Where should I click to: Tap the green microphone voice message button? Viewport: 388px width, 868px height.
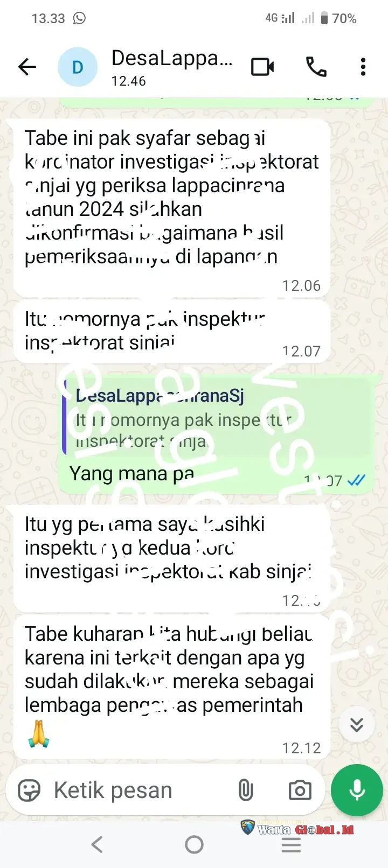[357, 790]
